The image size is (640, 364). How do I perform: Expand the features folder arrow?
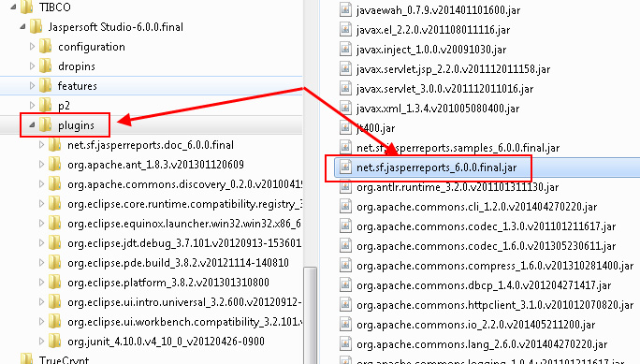coord(32,86)
